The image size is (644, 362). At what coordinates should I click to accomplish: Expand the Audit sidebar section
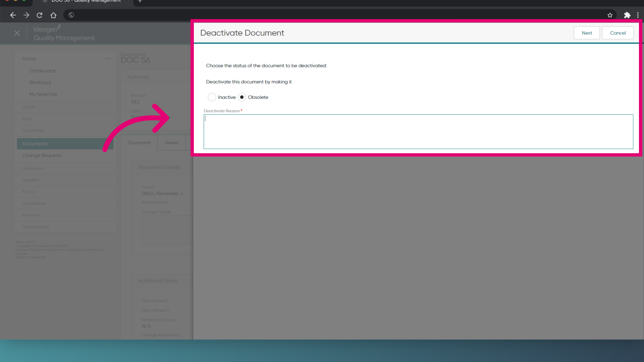pos(65,119)
